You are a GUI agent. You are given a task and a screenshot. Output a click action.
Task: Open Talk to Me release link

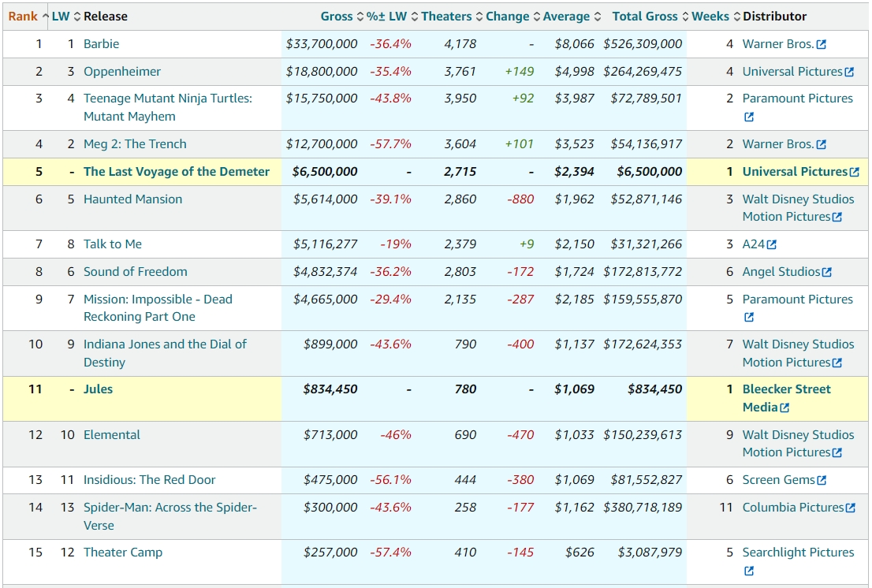coord(112,244)
